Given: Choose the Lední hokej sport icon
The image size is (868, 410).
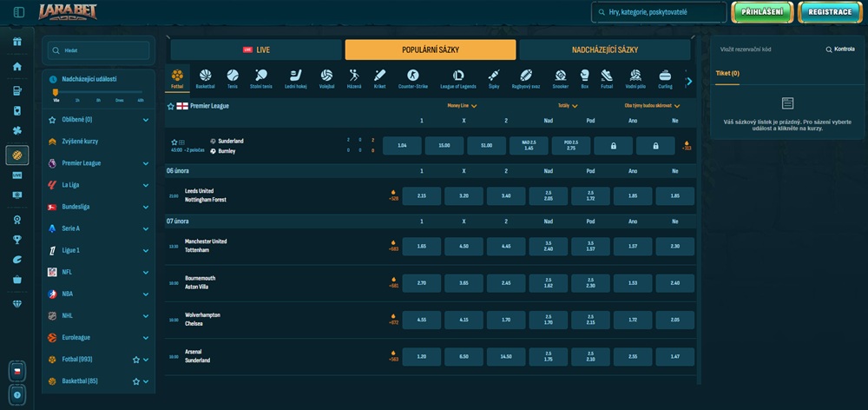Looking at the screenshot, I should point(294,78).
